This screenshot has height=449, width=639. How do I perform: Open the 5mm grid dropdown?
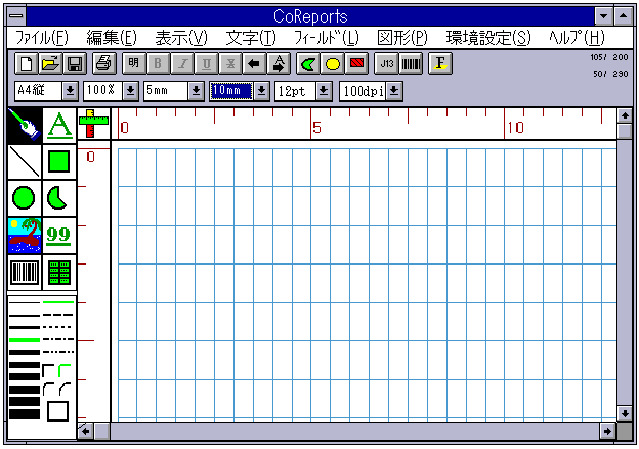pos(196,91)
